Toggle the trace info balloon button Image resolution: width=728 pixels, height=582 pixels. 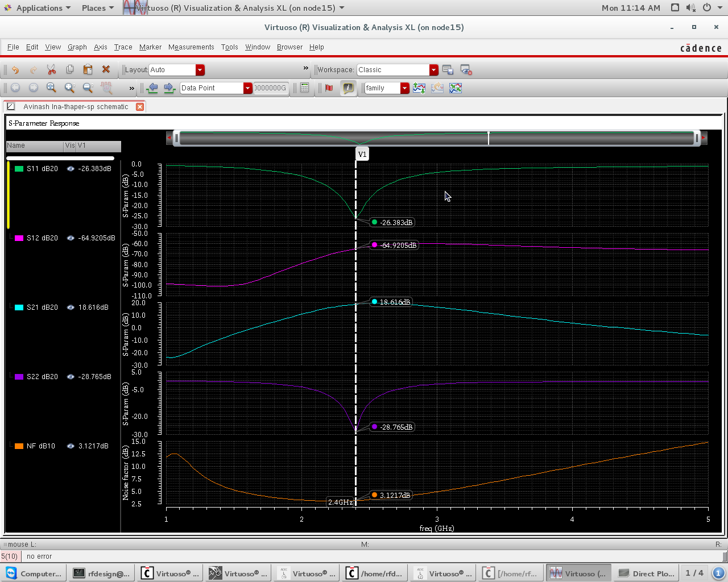[348, 88]
